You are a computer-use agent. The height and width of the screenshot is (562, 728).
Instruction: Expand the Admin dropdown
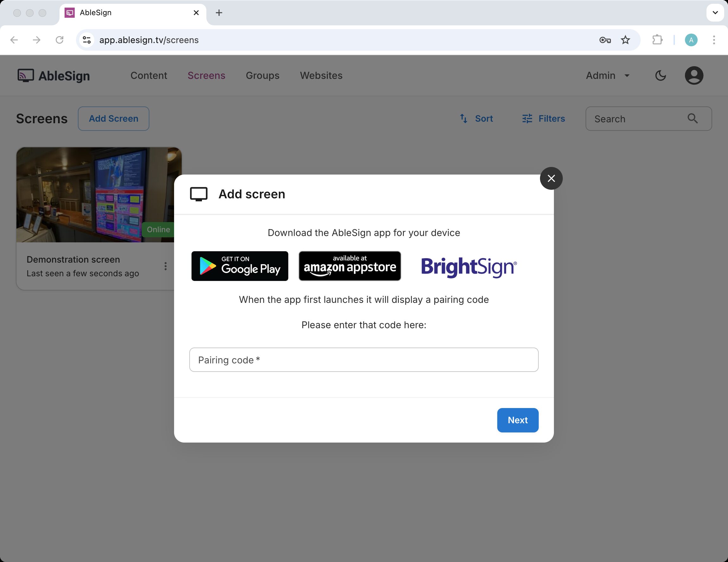click(608, 76)
